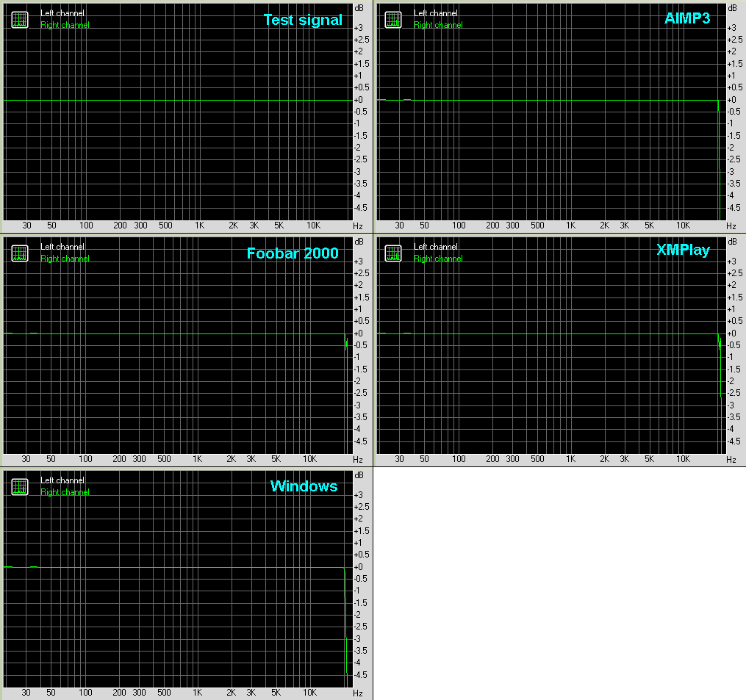This screenshot has height=700, width=746.
Task: Click the "XMPlay" graph title
Action: (x=684, y=250)
